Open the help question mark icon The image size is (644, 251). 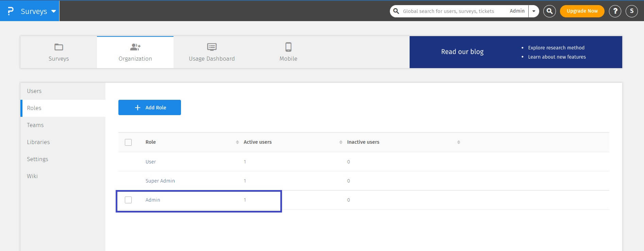615,11
